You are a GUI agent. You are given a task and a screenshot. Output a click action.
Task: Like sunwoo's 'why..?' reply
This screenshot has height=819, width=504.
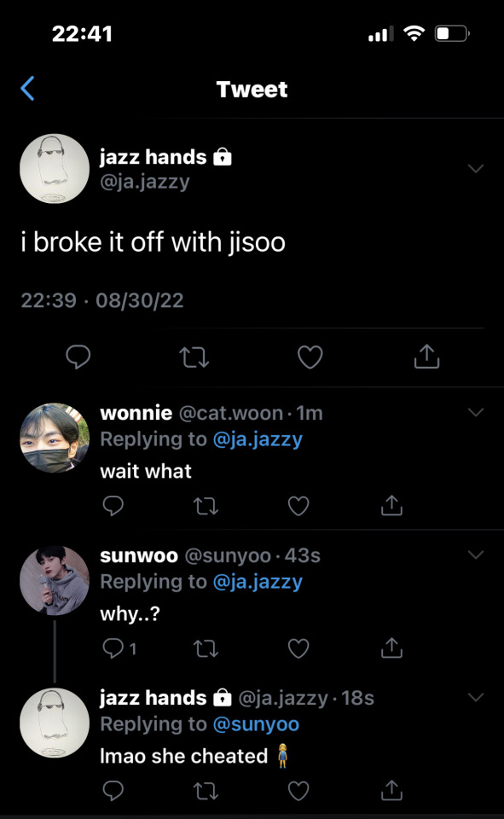pyautogui.click(x=298, y=648)
